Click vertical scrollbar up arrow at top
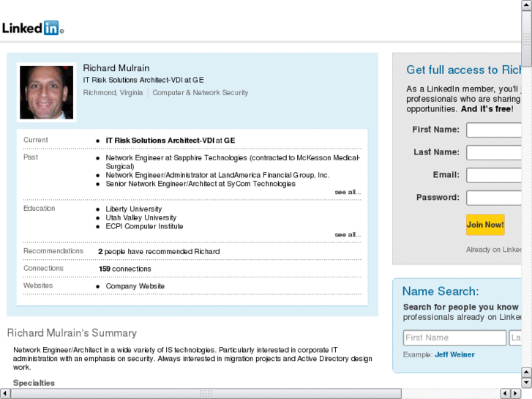This screenshot has width=532, height=399. point(527,5)
